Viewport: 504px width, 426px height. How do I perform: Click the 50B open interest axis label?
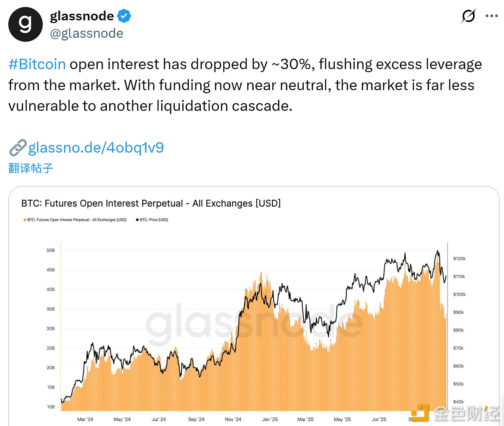(x=50, y=250)
